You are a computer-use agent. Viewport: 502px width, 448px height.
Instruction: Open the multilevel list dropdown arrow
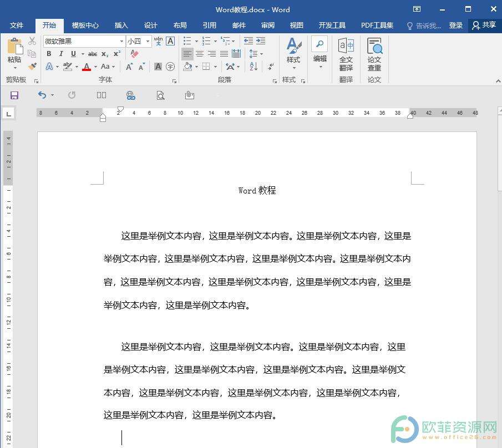(x=234, y=41)
